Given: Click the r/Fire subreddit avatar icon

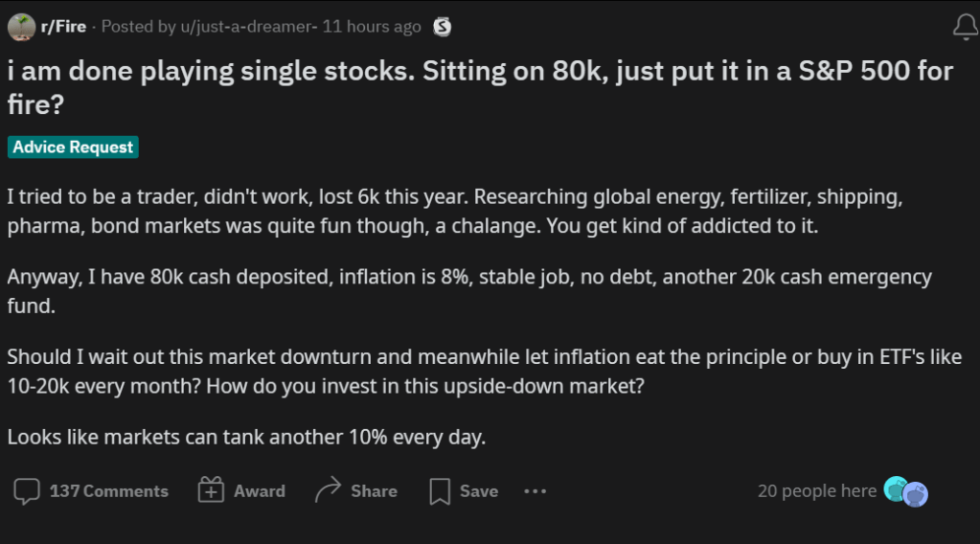Looking at the screenshot, I should pos(21,27).
